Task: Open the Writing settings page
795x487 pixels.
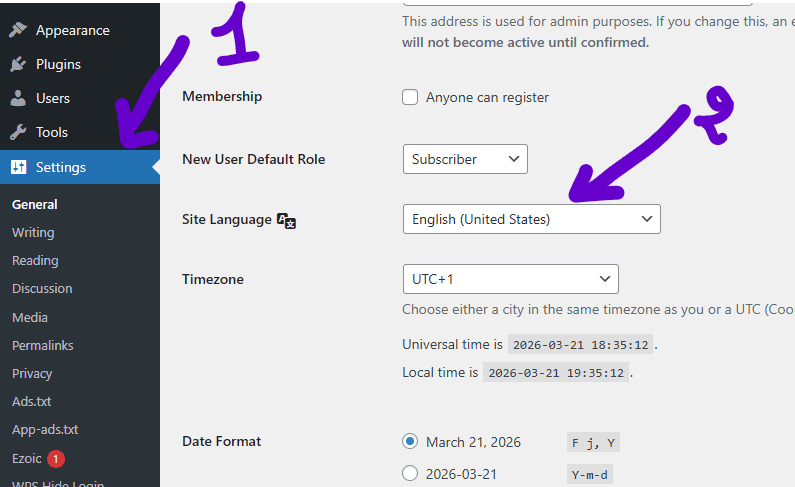Action: pyautogui.click(x=33, y=233)
